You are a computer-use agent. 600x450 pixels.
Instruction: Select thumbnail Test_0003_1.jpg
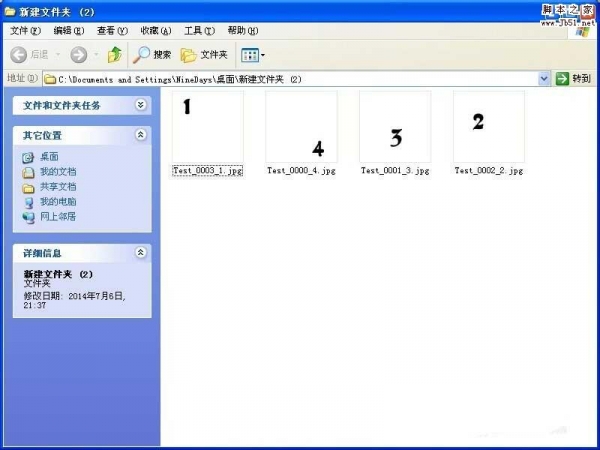point(207,128)
